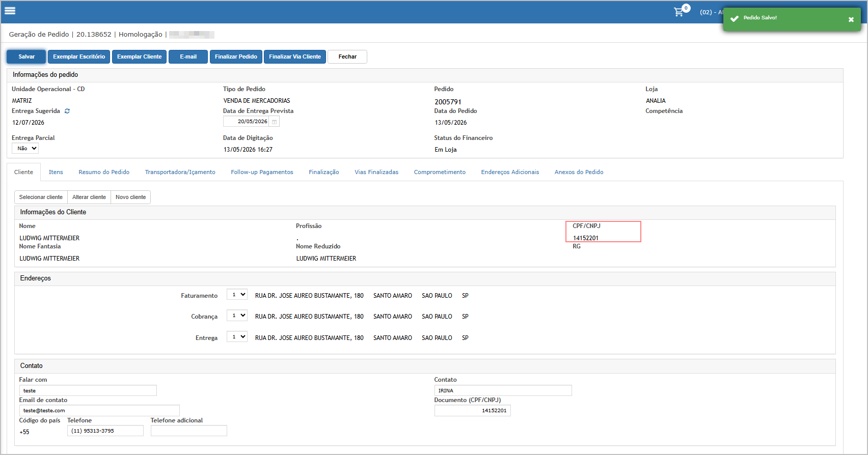Click the Fechar button
The image size is (868, 455).
(347, 56)
